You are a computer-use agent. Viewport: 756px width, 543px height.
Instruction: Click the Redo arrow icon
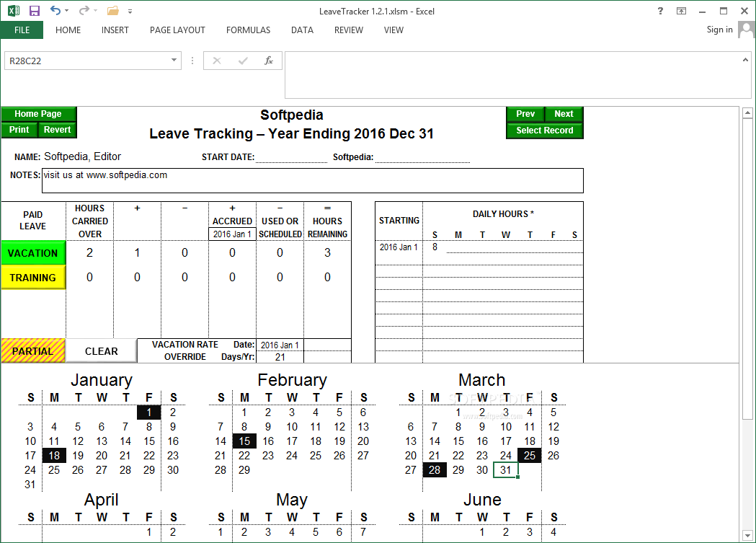[84, 10]
